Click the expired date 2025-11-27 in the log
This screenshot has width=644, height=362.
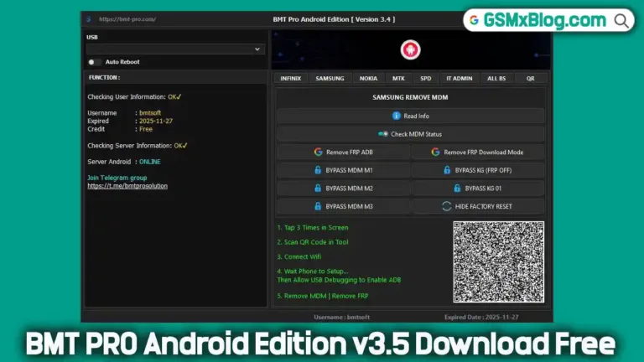click(156, 121)
